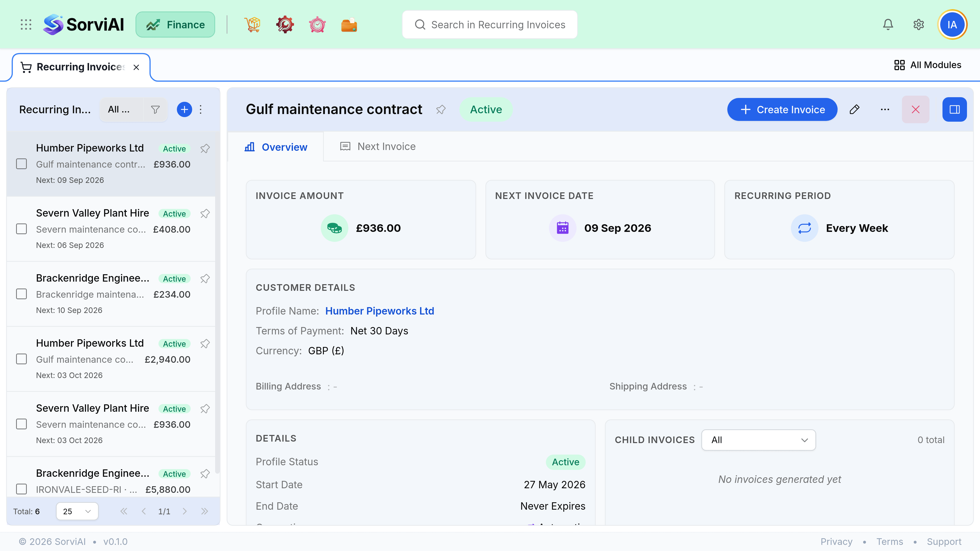
Task: Open the Support footer link
Action: 944,542
